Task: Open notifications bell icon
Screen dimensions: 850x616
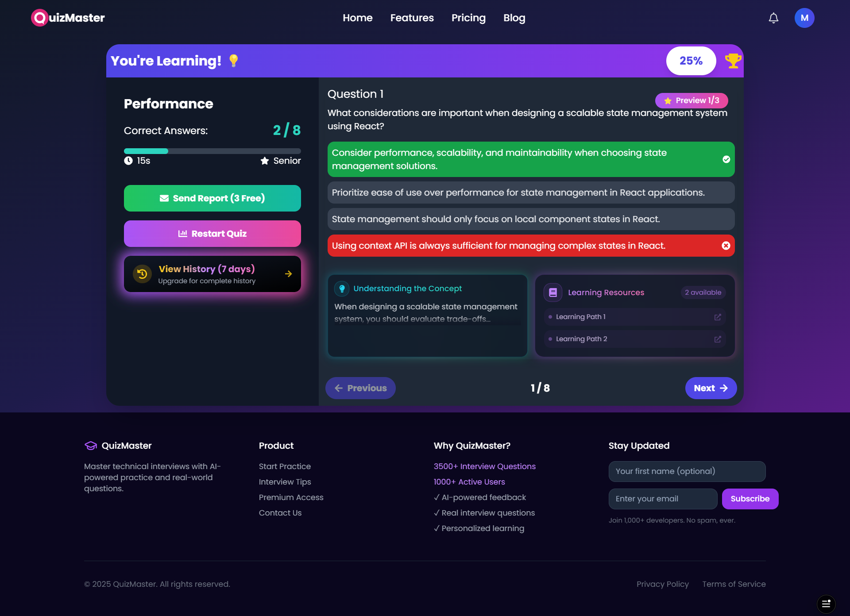Action: pos(773,18)
